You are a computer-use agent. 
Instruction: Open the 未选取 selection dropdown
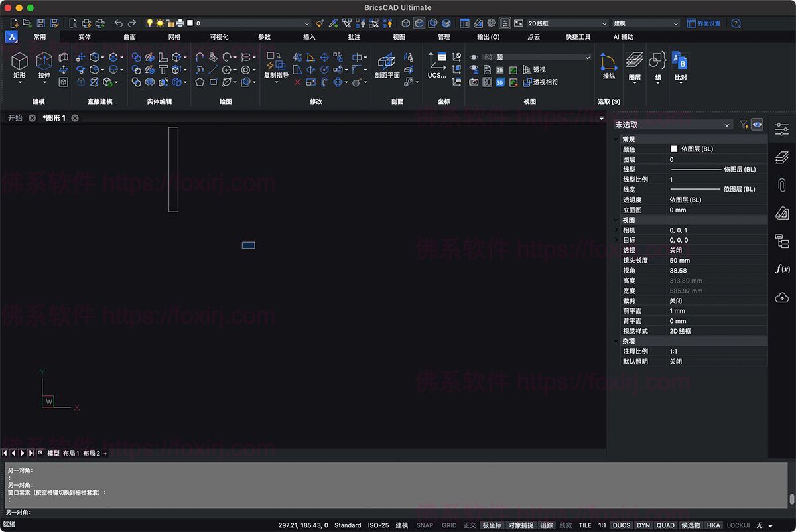672,125
